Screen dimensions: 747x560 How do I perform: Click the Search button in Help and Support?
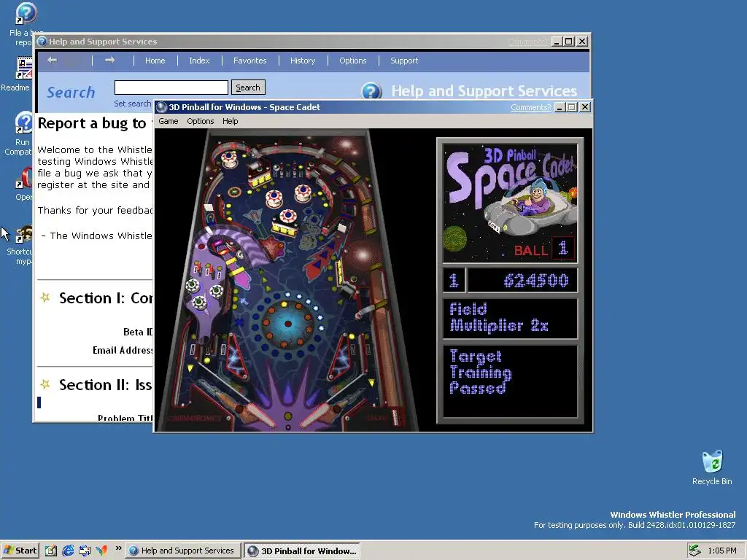click(248, 87)
